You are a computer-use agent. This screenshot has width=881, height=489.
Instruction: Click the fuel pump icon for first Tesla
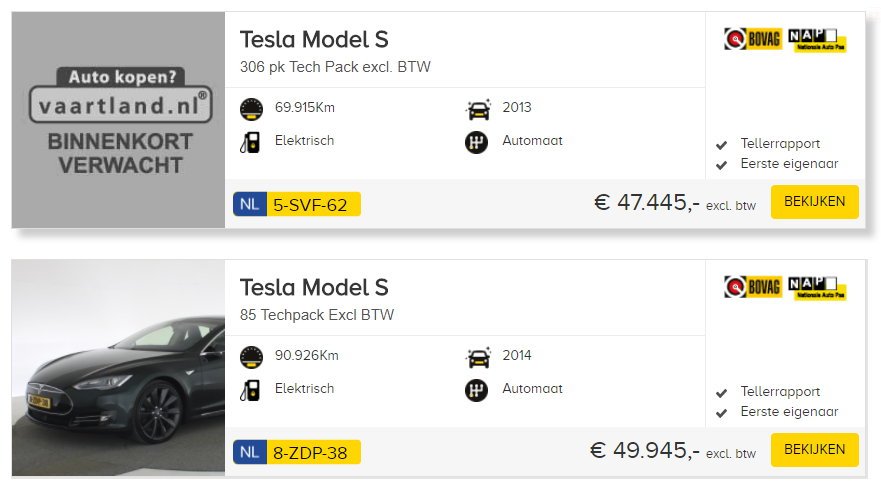(x=250, y=142)
